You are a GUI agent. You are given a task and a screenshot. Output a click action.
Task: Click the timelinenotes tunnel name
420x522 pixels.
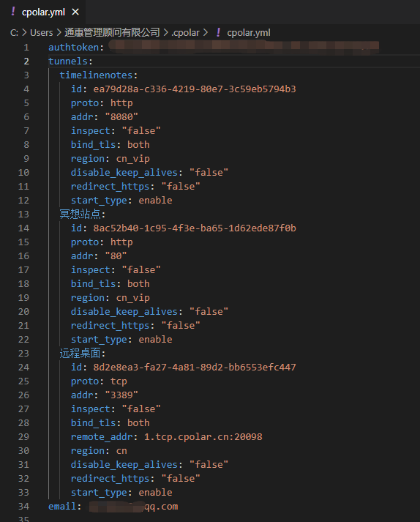96,75
